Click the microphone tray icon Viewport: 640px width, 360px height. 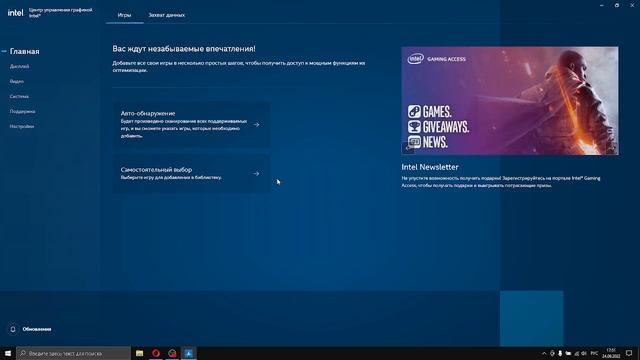coord(560,353)
